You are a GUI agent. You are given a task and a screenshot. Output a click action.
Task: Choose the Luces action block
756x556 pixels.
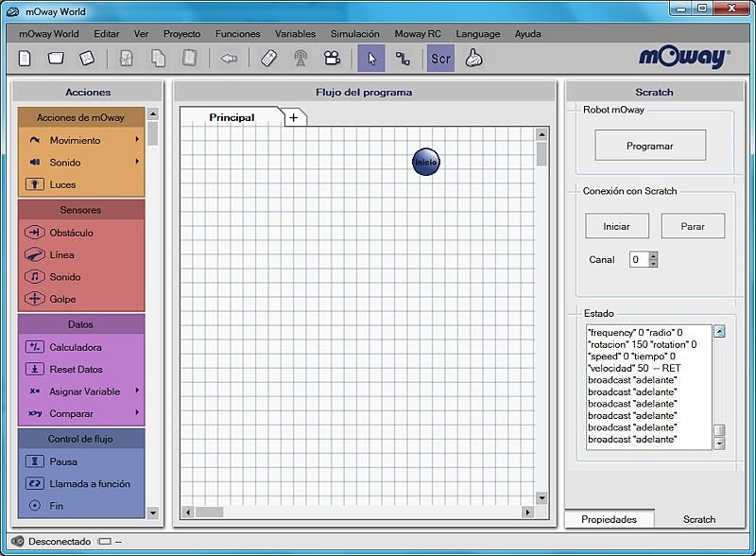62,184
